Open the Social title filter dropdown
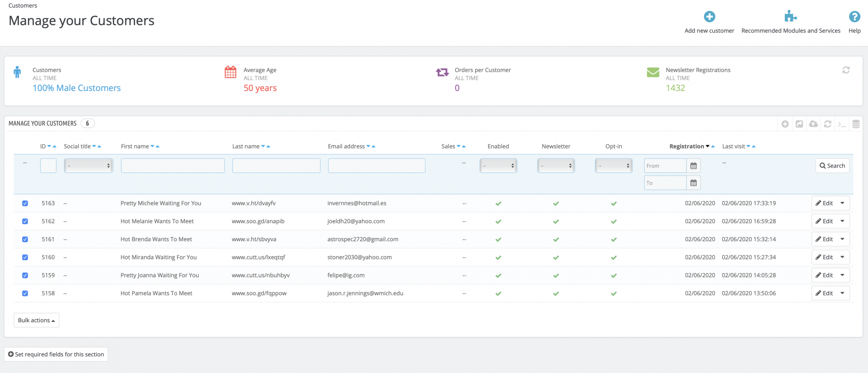 [89, 166]
